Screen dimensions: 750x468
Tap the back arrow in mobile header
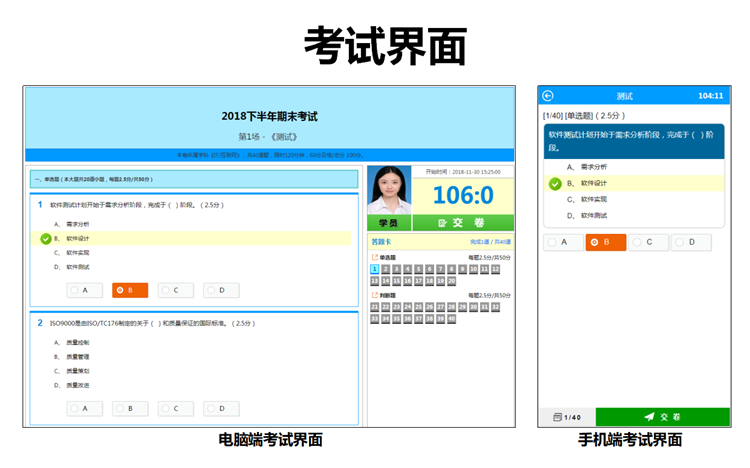pyautogui.click(x=548, y=96)
